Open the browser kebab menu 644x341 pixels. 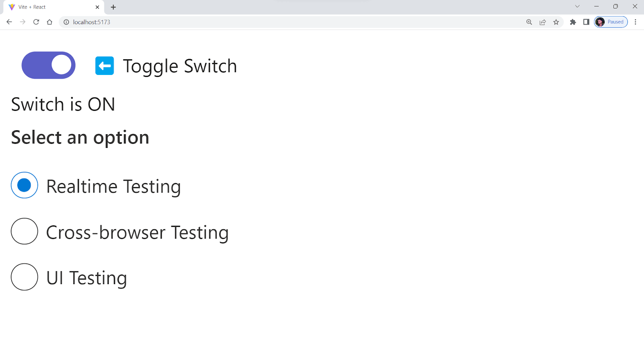click(x=636, y=22)
